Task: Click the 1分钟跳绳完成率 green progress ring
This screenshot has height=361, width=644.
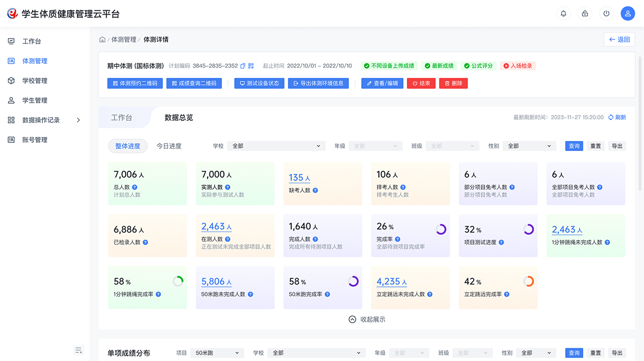Action: coord(178,281)
